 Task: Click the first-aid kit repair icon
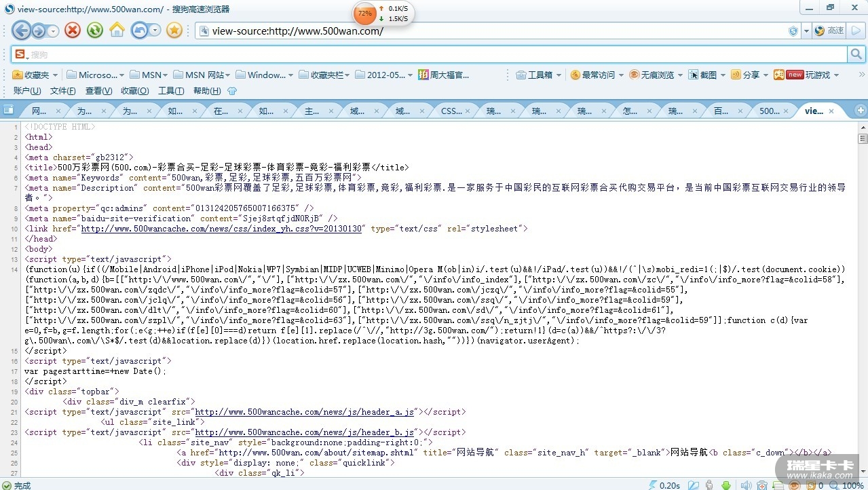(x=762, y=485)
